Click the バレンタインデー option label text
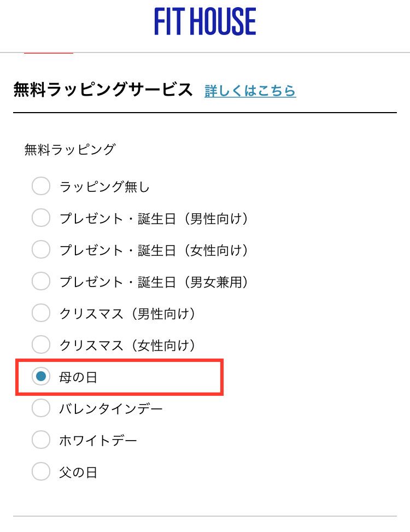Image resolution: width=410 pixels, height=532 pixels. (x=111, y=409)
